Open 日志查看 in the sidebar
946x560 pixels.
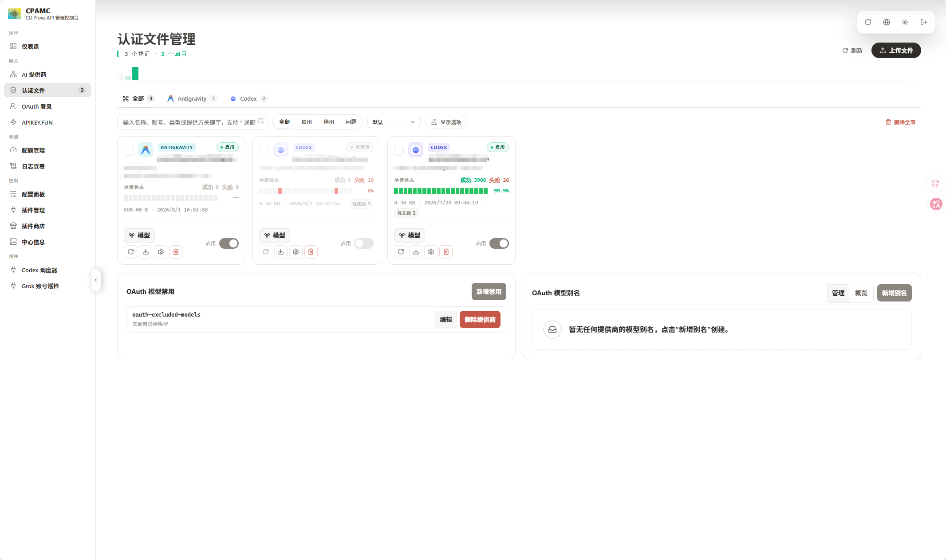pyautogui.click(x=47, y=166)
